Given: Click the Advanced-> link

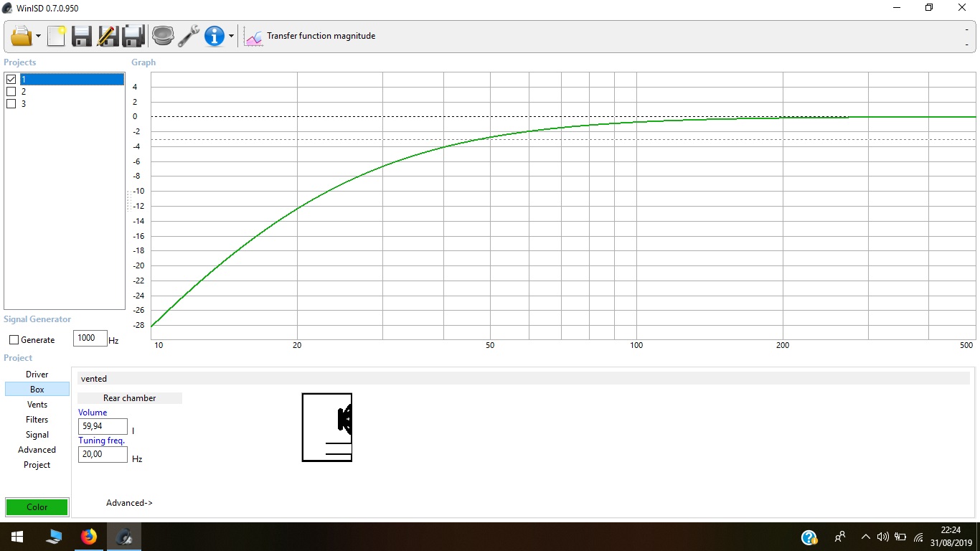Looking at the screenshot, I should point(129,503).
